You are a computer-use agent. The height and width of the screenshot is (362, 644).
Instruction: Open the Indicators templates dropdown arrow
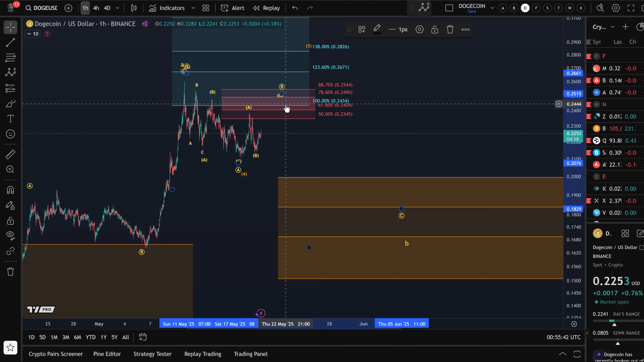click(x=193, y=8)
